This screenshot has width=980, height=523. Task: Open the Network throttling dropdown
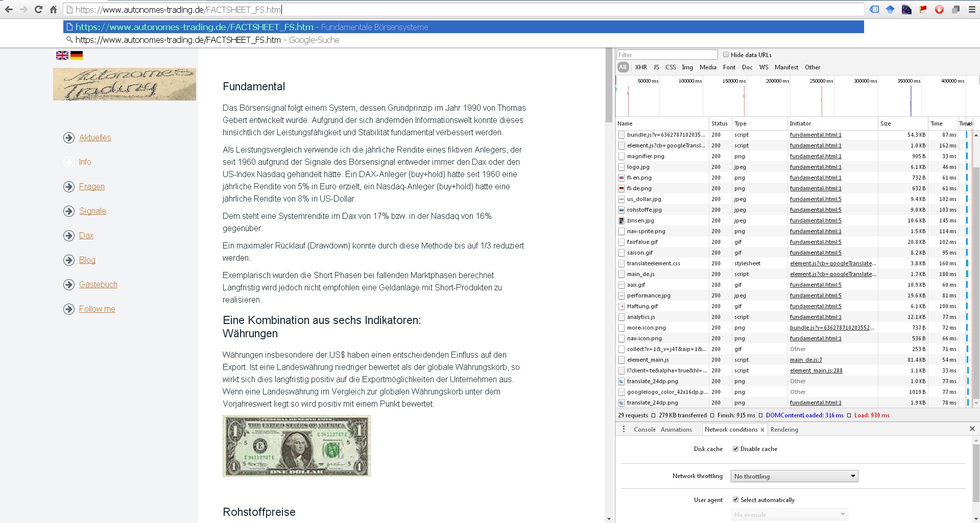tap(795, 476)
